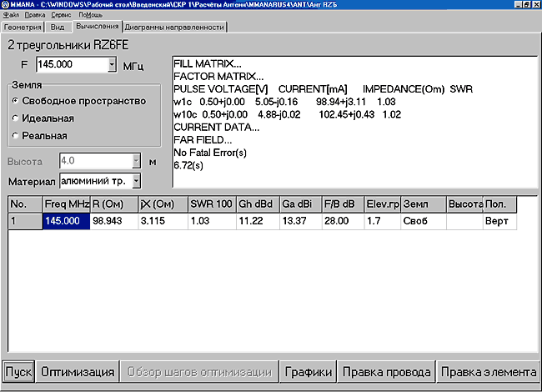Open the Помощь menu
542x392 pixels.
coord(91,16)
